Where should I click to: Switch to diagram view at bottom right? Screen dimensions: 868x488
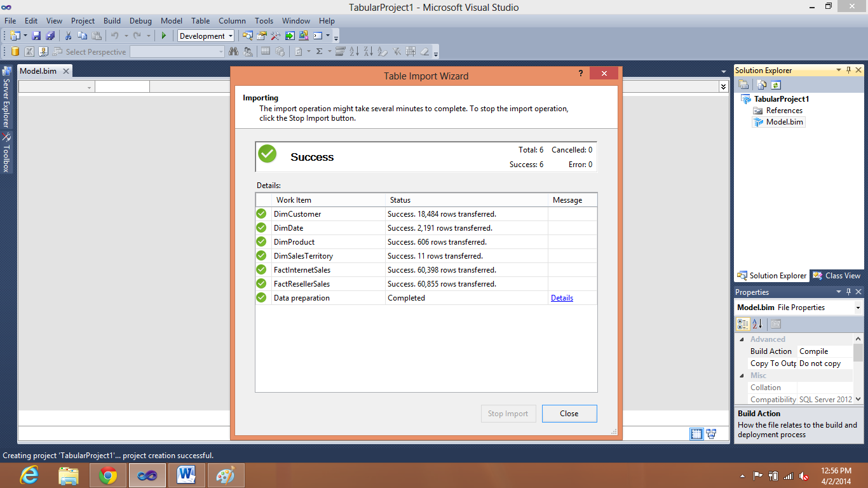tap(711, 434)
